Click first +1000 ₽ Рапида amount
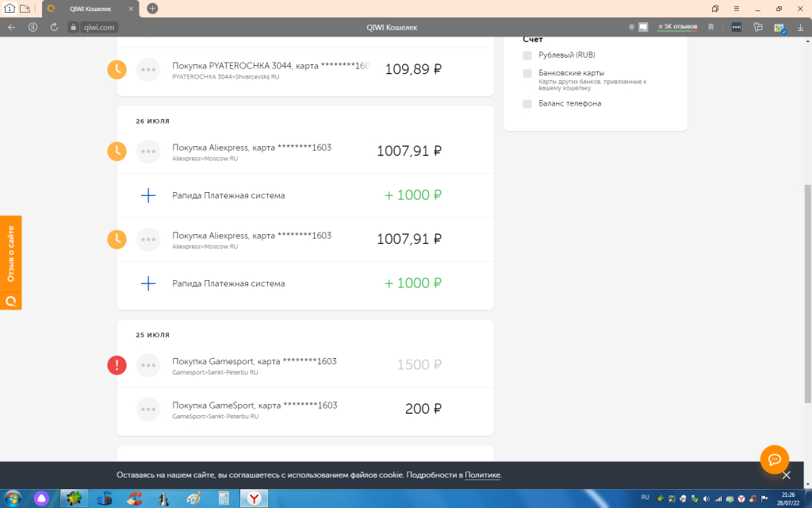 [412, 195]
